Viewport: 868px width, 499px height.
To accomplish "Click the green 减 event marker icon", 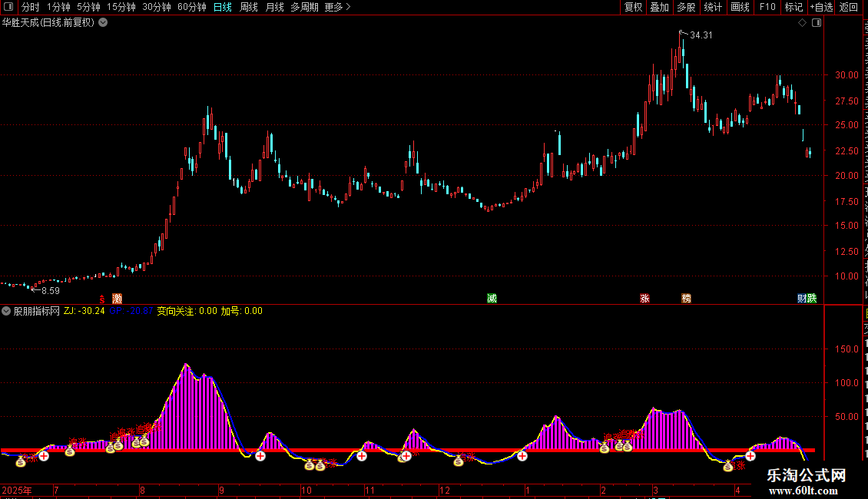I will [x=492, y=298].
